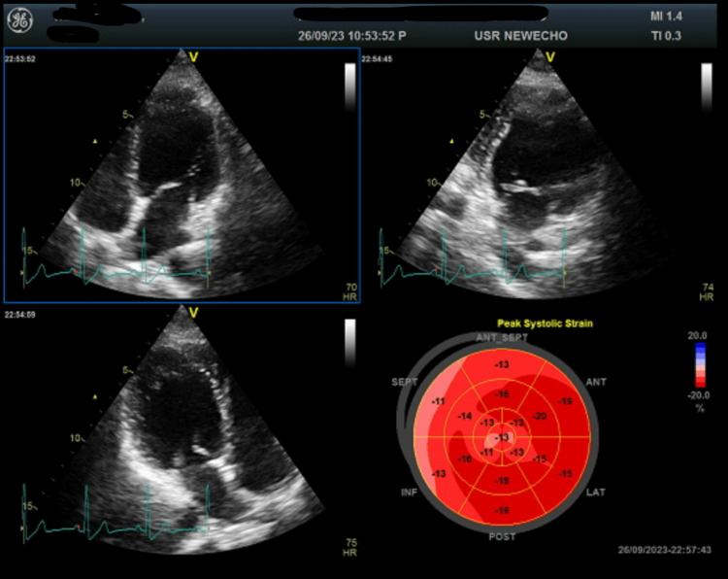This screenshot has width=728, height=579.
Task: Click the 'Peak Systolic Strain' title
Action: 545,324
